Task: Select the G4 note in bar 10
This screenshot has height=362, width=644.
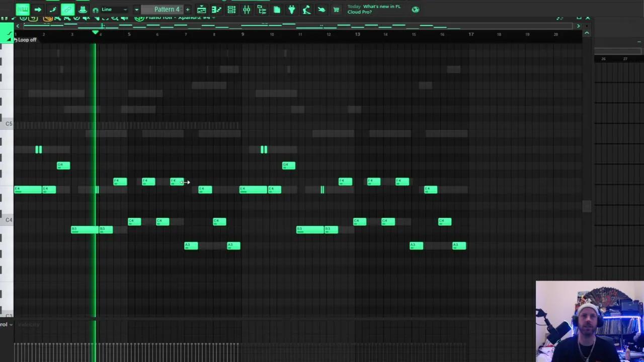Action: (289, 165)
